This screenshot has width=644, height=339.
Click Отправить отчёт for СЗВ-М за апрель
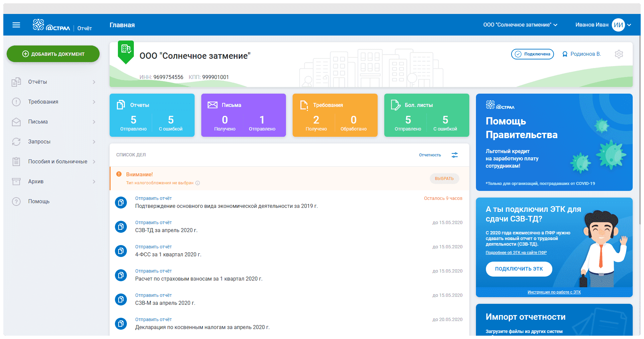[x=153, y=295]
